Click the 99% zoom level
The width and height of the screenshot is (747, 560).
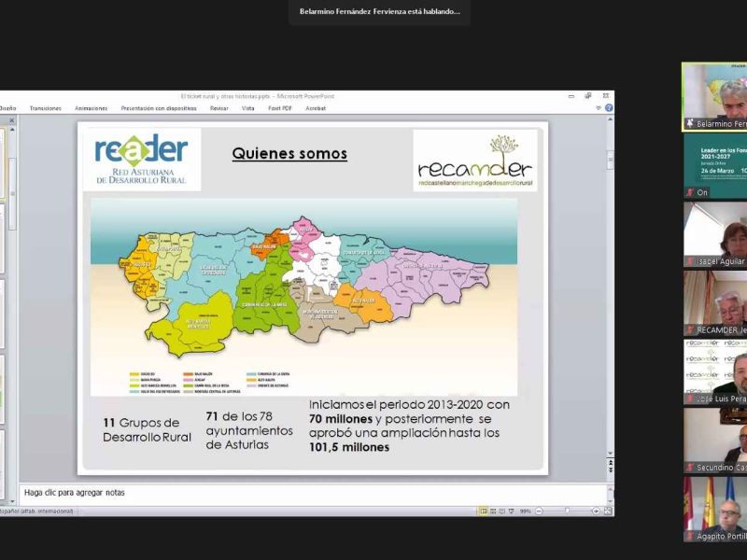tap(525, 511)
